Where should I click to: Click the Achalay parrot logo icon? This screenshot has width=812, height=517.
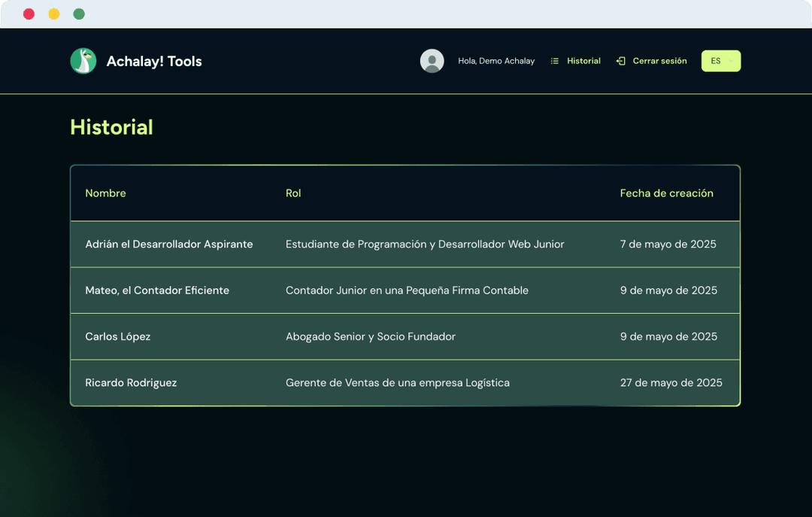click(83, 61)
